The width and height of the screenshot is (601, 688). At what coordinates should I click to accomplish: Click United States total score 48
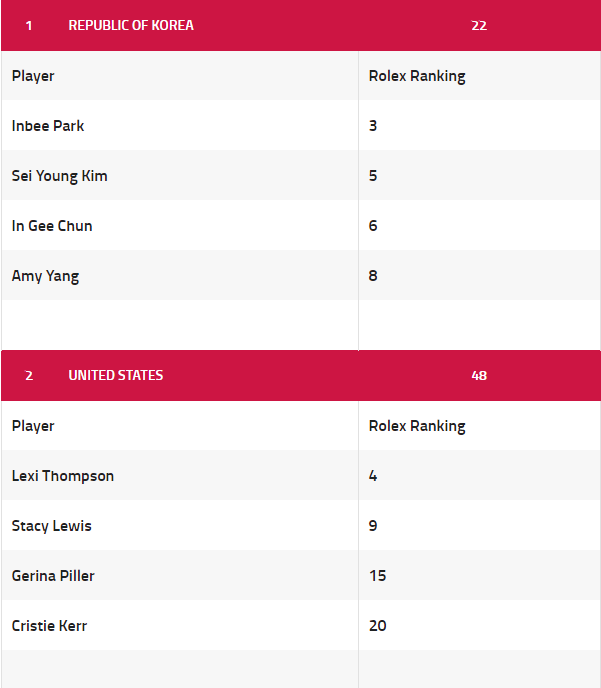click(x=479, y=375)
